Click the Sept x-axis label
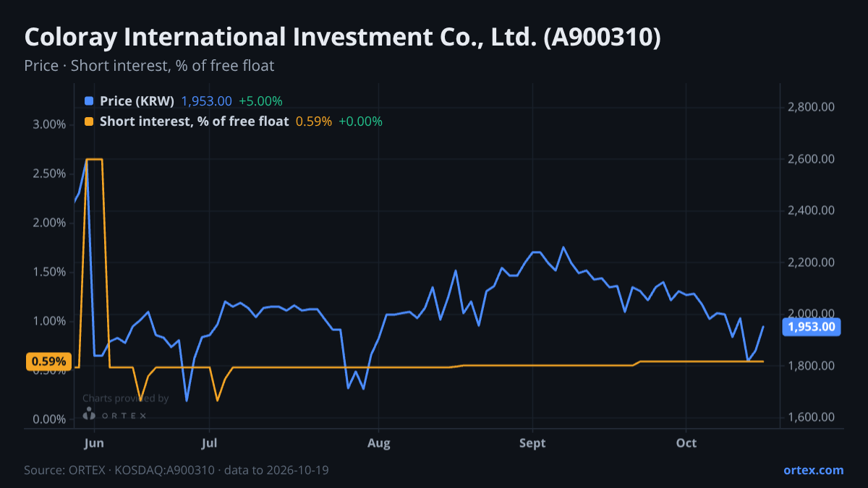The image size is (868, 488). point(532,442)
